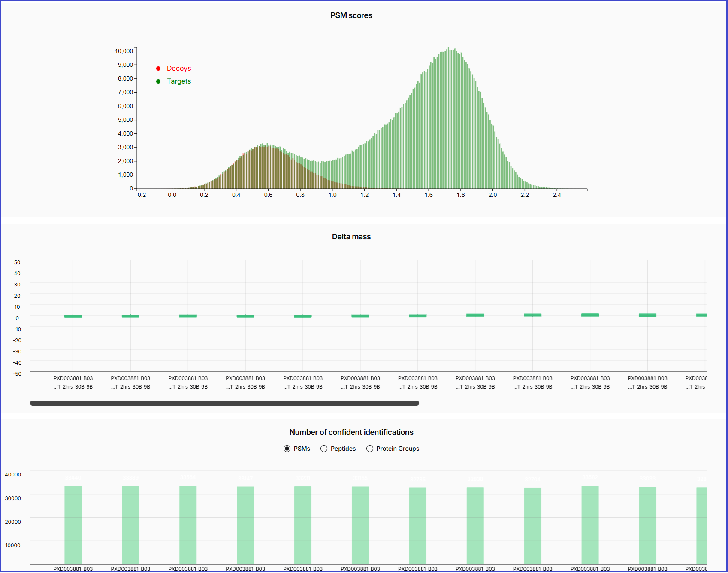Select the Peptides radio button
Image resolution: width=728 pixels, height=573 pixels.
324,449
